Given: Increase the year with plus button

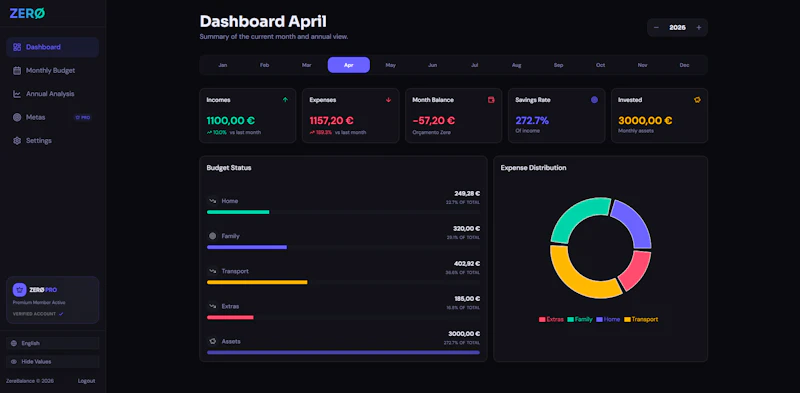Looking at the screenshot, I should (698, 28).
